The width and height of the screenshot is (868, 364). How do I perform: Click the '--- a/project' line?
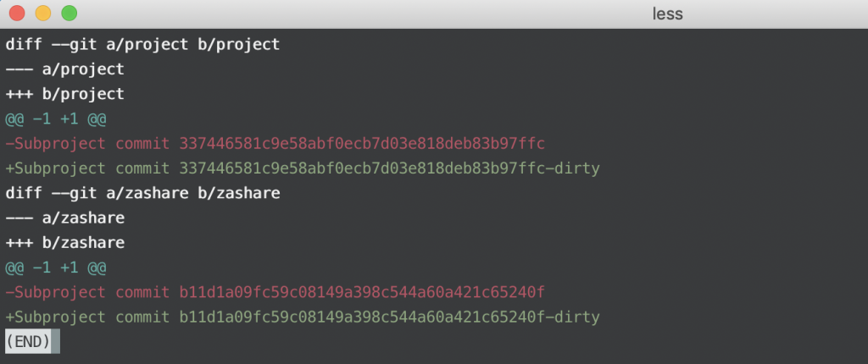pos(64,69)
